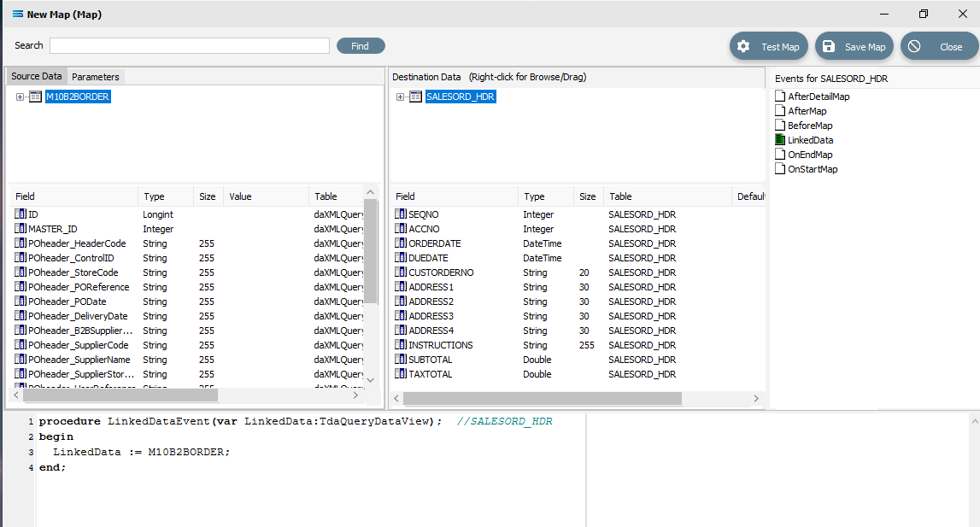
Task: Click the field icon next to MASTER_ID
Action: pos(21,229)
